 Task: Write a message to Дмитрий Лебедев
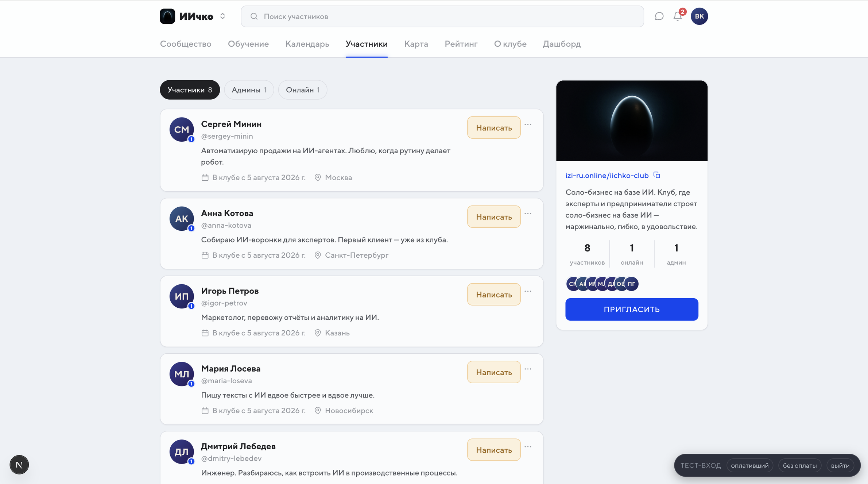point(494,450)
